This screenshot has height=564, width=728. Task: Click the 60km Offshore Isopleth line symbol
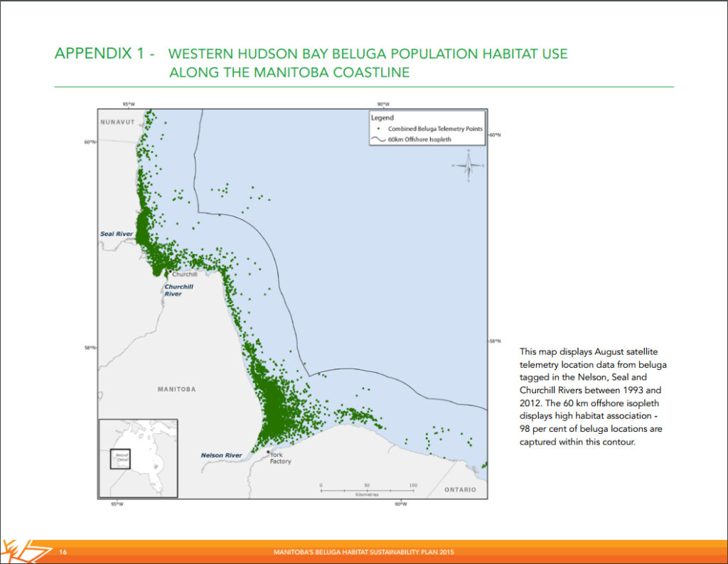pyautogui.click(x=377, y=139)
